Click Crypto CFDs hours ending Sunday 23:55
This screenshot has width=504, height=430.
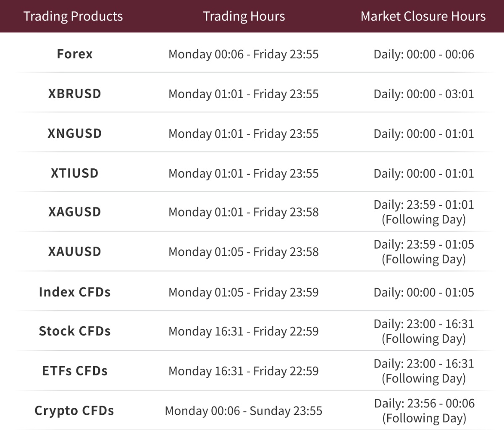point(243,411)
